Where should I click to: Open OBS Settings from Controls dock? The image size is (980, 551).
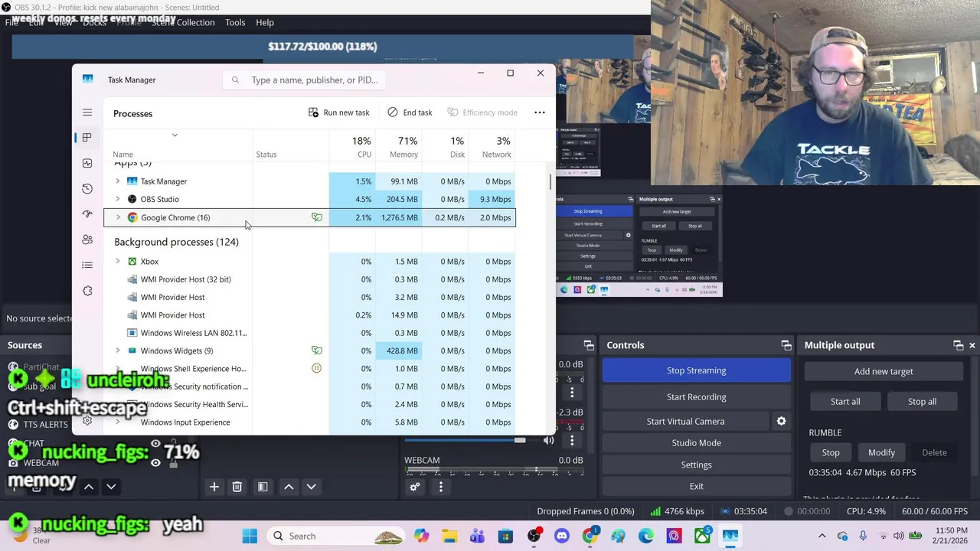(x=697, y=465)
